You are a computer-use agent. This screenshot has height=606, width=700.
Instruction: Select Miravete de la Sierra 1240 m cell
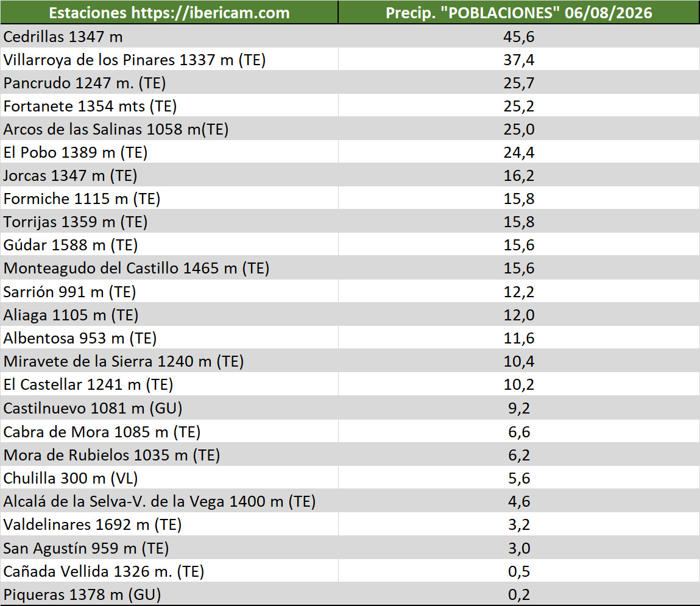point(169,361)
